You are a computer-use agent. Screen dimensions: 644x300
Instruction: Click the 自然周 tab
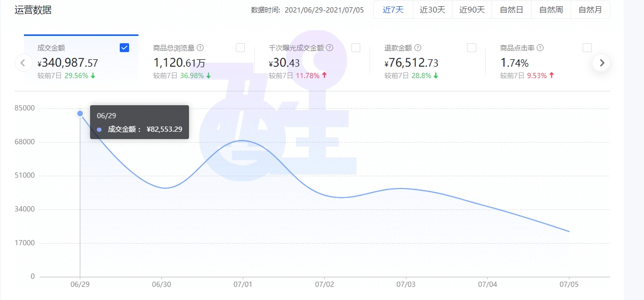(x=551, y=9)
